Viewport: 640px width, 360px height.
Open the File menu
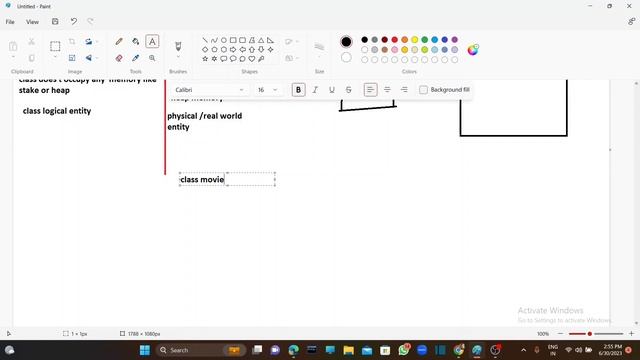(10, 22)
